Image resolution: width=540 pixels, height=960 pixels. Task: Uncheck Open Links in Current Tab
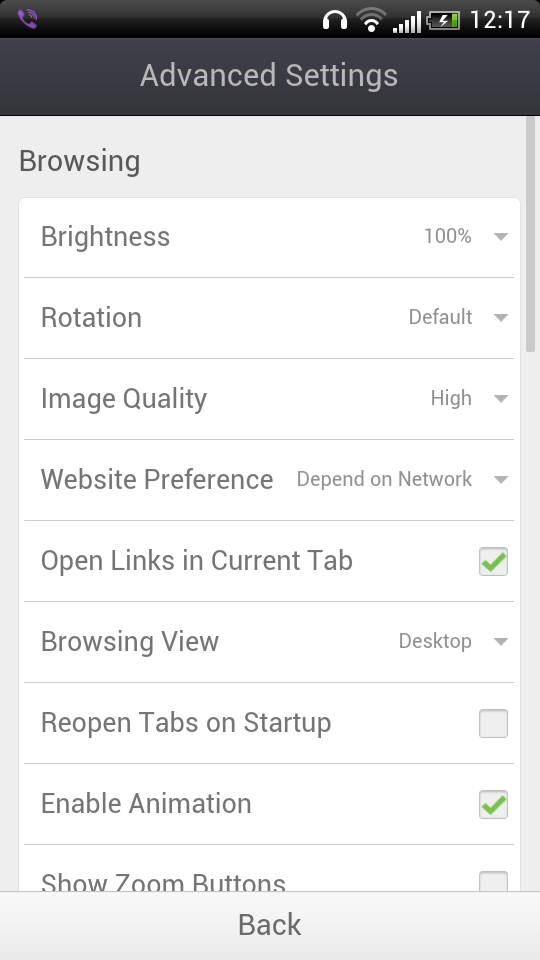[493, 561]
